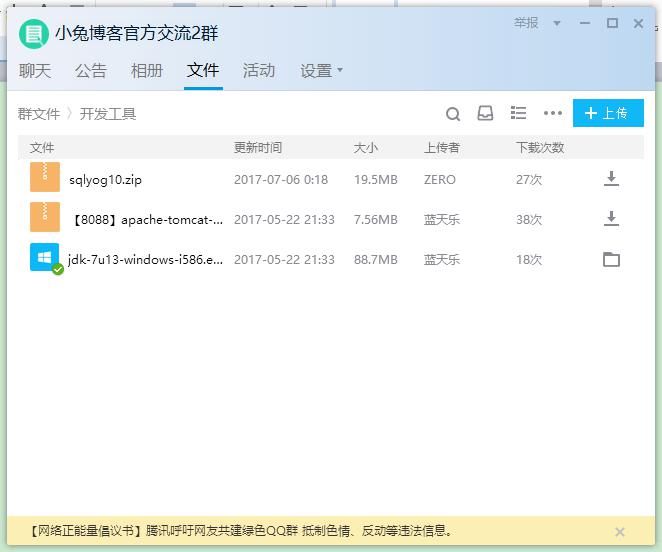This screenshot has width=662, height=552.
Task: Sort by the 更新时间 column header
Action: click(x=258, y=147)
